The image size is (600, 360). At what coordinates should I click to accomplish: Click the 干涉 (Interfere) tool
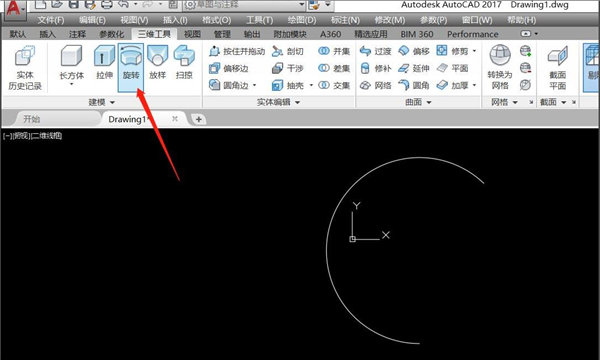point(287,68)
